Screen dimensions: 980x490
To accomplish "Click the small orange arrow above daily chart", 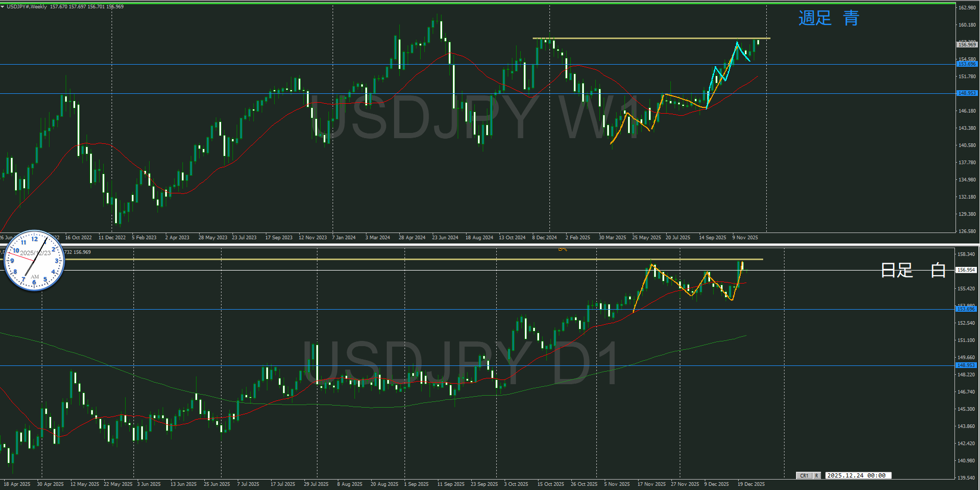I will tap(562, 249).
